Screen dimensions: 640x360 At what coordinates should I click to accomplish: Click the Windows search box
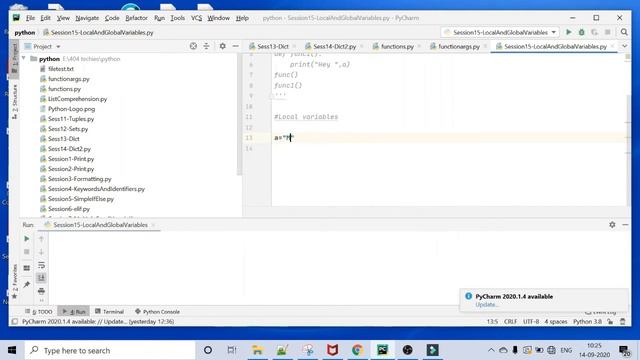point(110,350)
